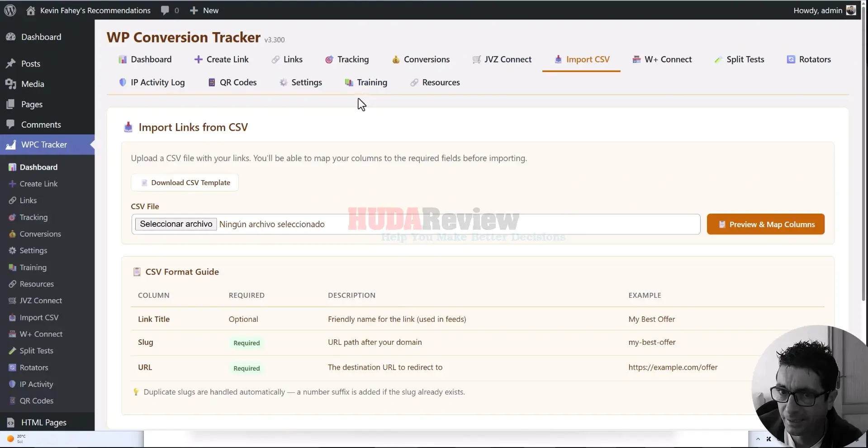Click the Required badge in Slug row
Image resolution: width=868 pixels, height=448 pixels.
pyautogui.click(x=247, y=343)
